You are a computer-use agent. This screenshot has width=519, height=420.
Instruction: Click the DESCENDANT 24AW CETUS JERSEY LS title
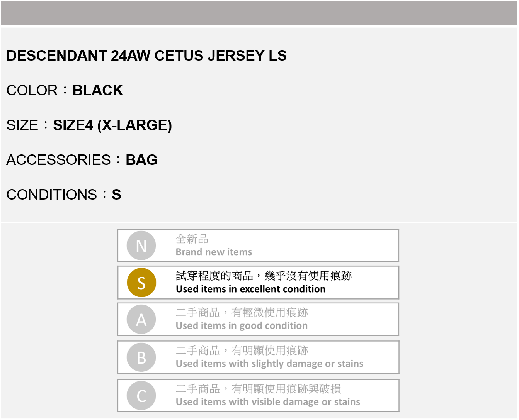tap(146, 56)
